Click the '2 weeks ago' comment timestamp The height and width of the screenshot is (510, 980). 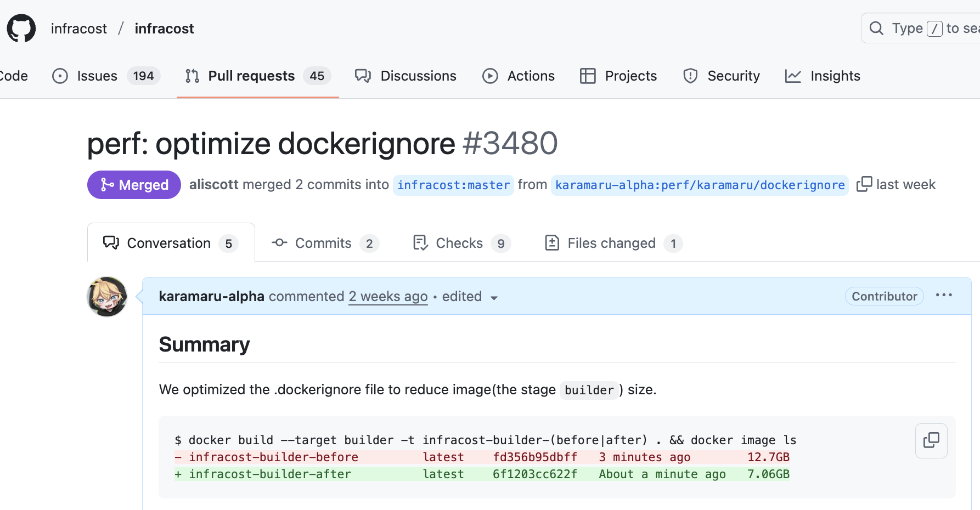pyautogui.click(x=388, y=296)
